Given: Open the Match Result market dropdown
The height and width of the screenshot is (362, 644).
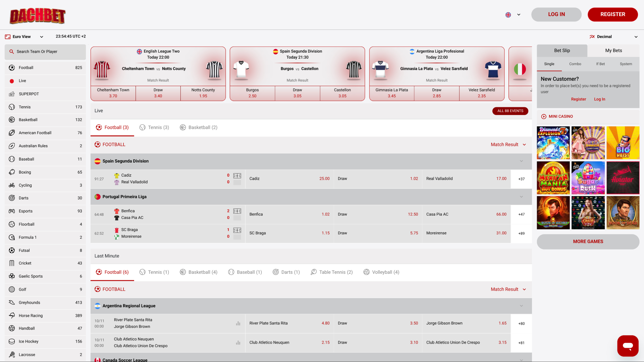Looking at the screenshot, I should (508, 144).
